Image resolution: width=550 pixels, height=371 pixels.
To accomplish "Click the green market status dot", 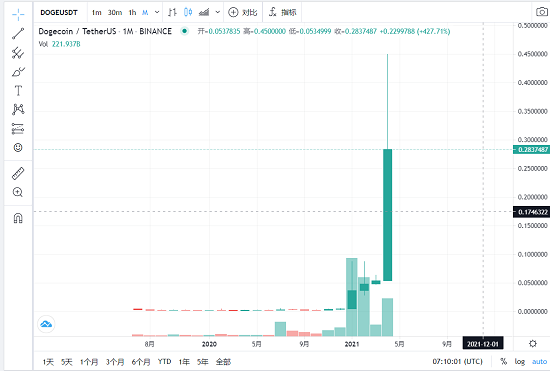I will pyautogui.click(x=184, y=31).
